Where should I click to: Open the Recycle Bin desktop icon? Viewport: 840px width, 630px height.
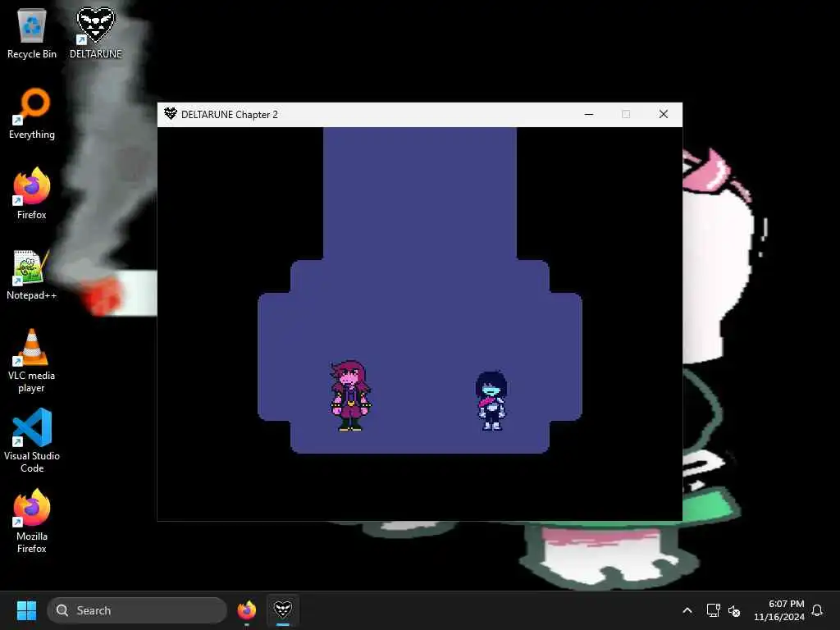click(x=32, y=33)
